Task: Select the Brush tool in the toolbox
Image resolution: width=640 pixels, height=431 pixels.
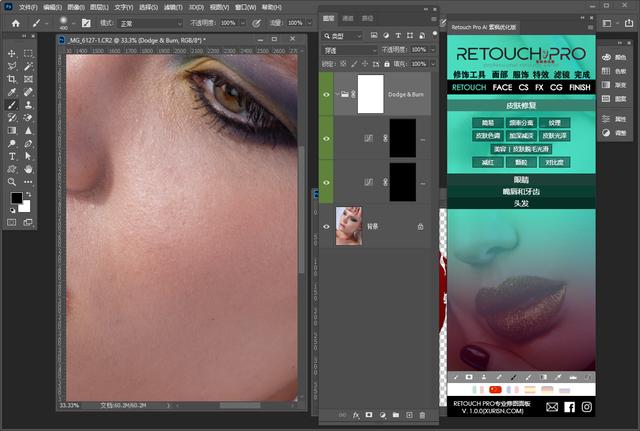Action: click(x=12, y=105)
